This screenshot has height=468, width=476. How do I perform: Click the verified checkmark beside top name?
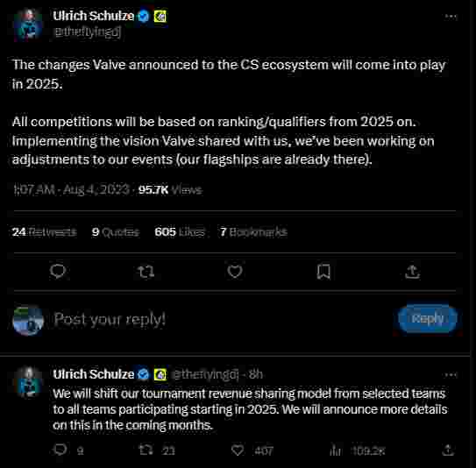(x=143, y=16)
